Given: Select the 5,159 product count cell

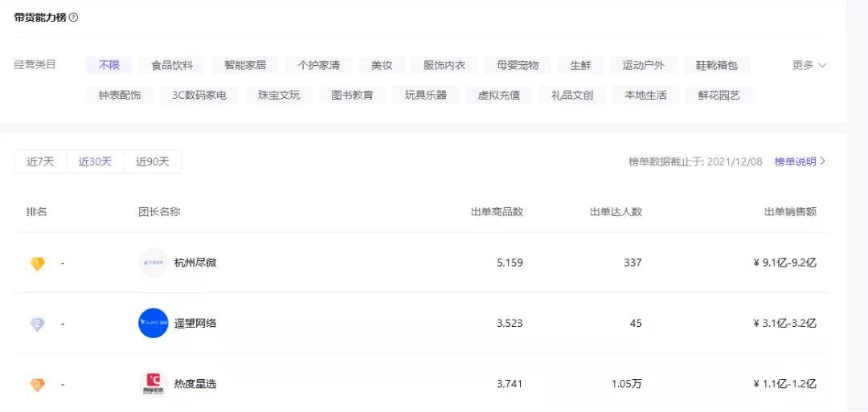Looking at the screenshot, I should point(510,263).
